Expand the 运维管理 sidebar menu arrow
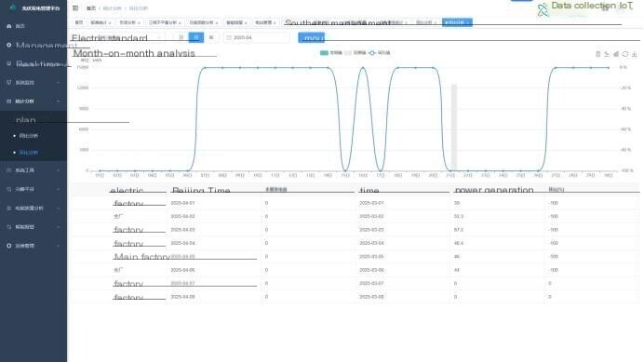 point(58,246)
